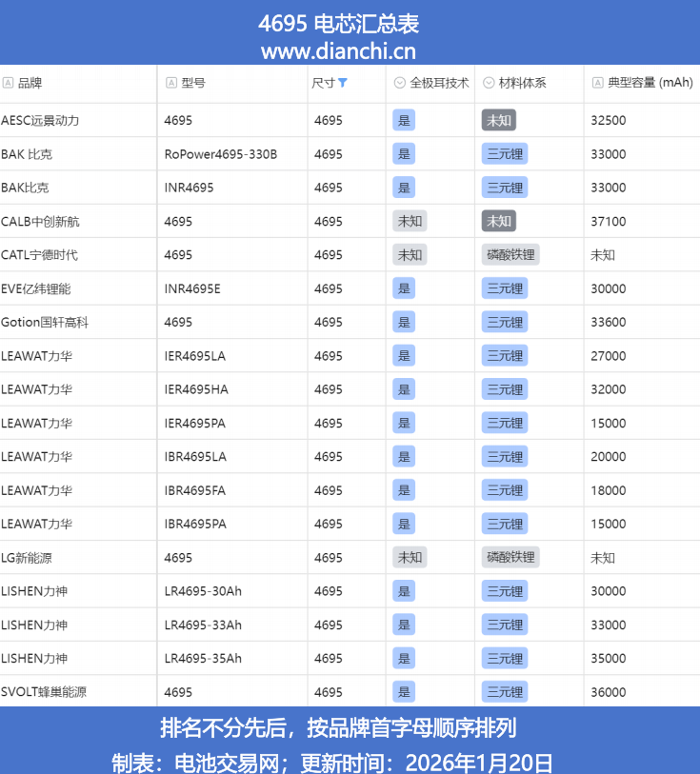Click the 三元锂 tag in SVOLT蜂巢能源 row
The image size is (700, 774).
coord(504,692)
